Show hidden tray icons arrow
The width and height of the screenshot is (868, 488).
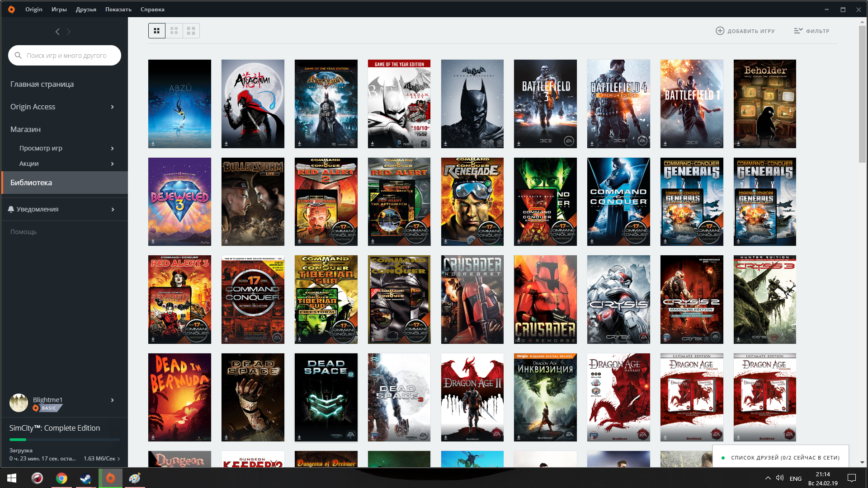(768, 478)
